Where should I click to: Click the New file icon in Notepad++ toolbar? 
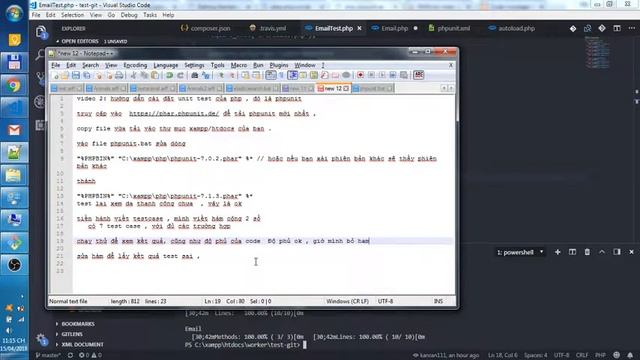[x=55, y=76]
